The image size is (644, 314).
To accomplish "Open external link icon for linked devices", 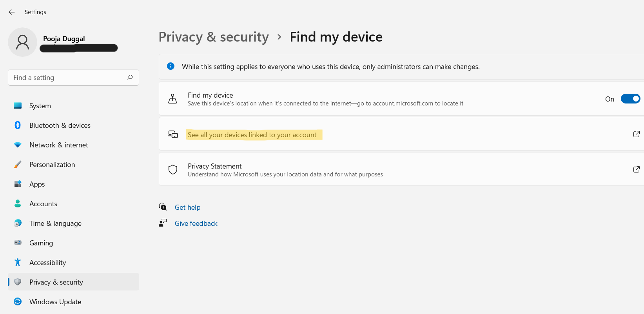I will (636, 134).
